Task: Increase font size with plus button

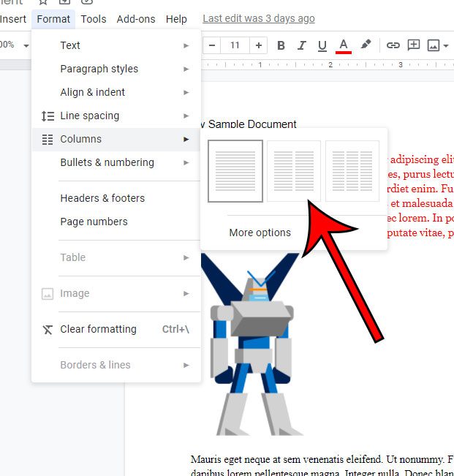Action: 258,45
